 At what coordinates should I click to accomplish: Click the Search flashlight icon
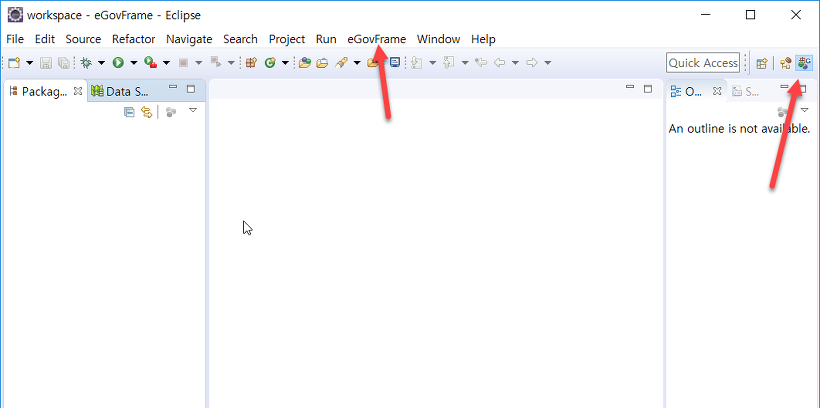341,63
